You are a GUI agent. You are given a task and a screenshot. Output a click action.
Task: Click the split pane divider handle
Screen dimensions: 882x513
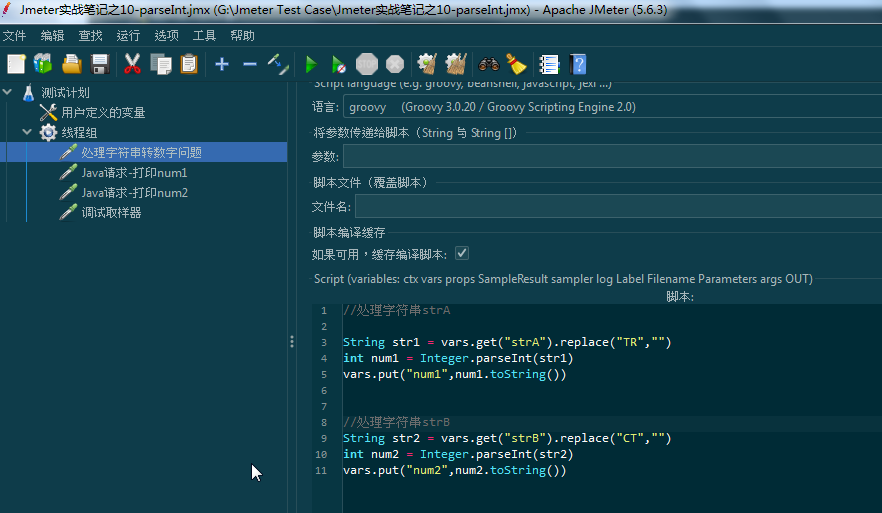[x=291, y=341]
